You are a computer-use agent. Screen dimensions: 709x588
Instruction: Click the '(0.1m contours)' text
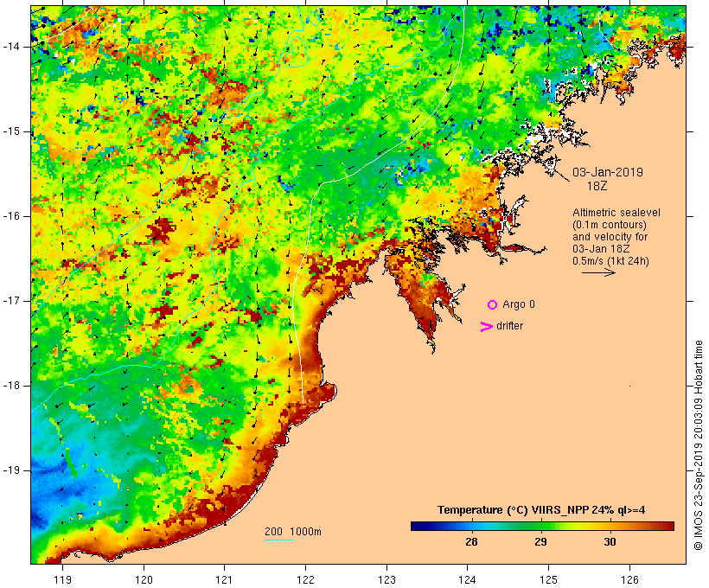point(610,225)
